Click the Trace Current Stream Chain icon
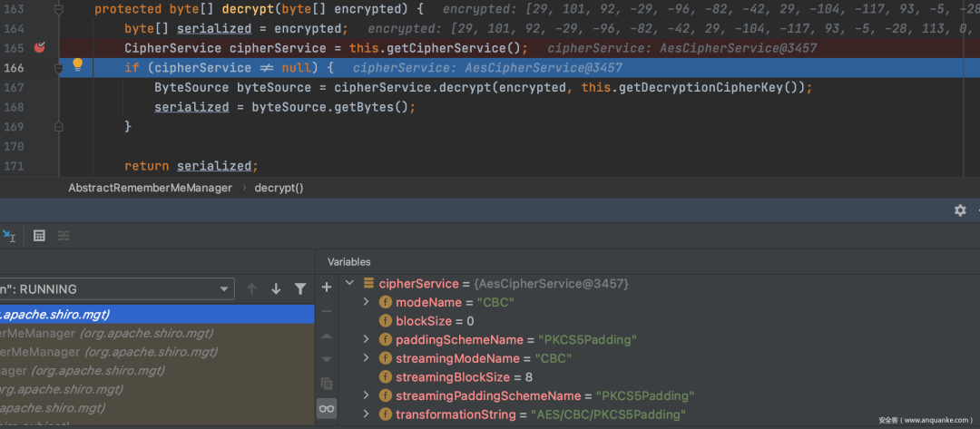The width and height of the screenshot is (980, 429). (64, 236)
